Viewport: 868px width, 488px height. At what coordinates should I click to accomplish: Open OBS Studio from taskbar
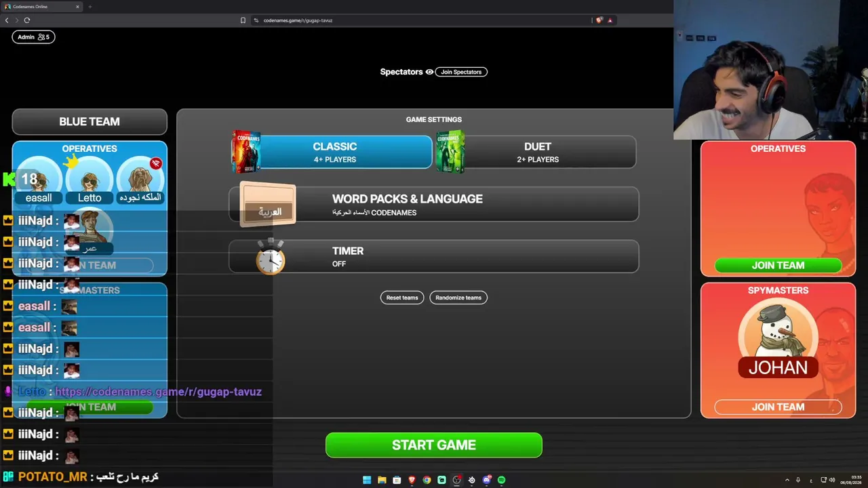tap(456, 480)
